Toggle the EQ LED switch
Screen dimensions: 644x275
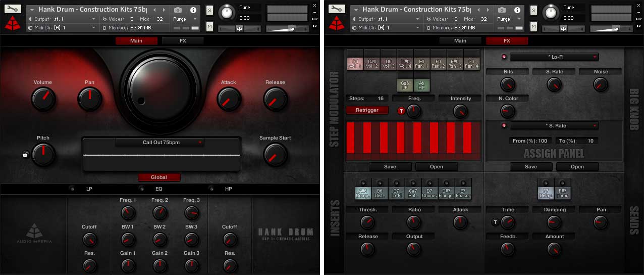click(143, 189)
